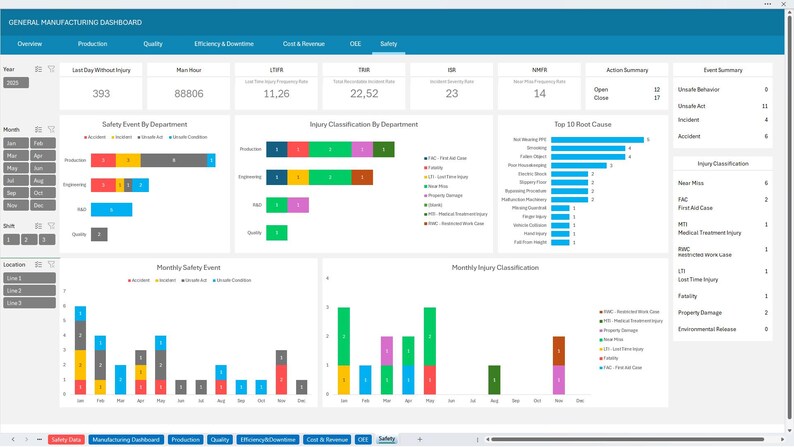
Task: Click the Man Hour value 88806
Action: [189, 94]
